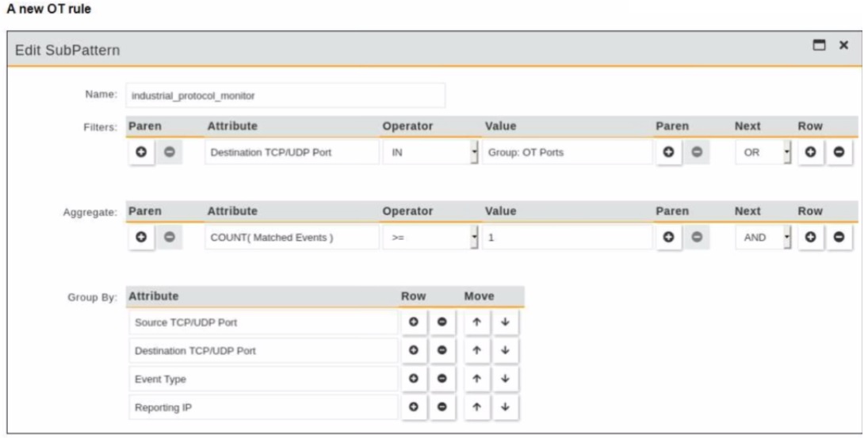Remove the COUNT Matched Events aggregate row
Screen dimensions: 868x438
[x=839, y=238]
